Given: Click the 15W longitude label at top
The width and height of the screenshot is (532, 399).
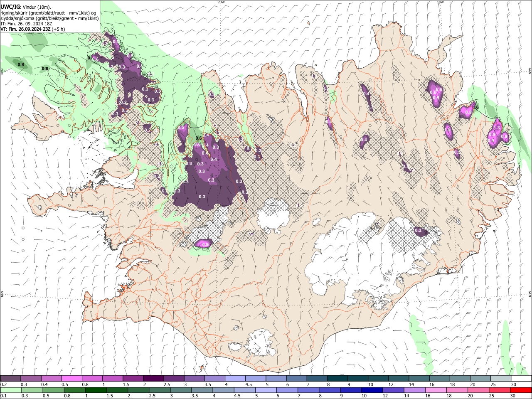Looking at the screenshot, I should (440, 2).
